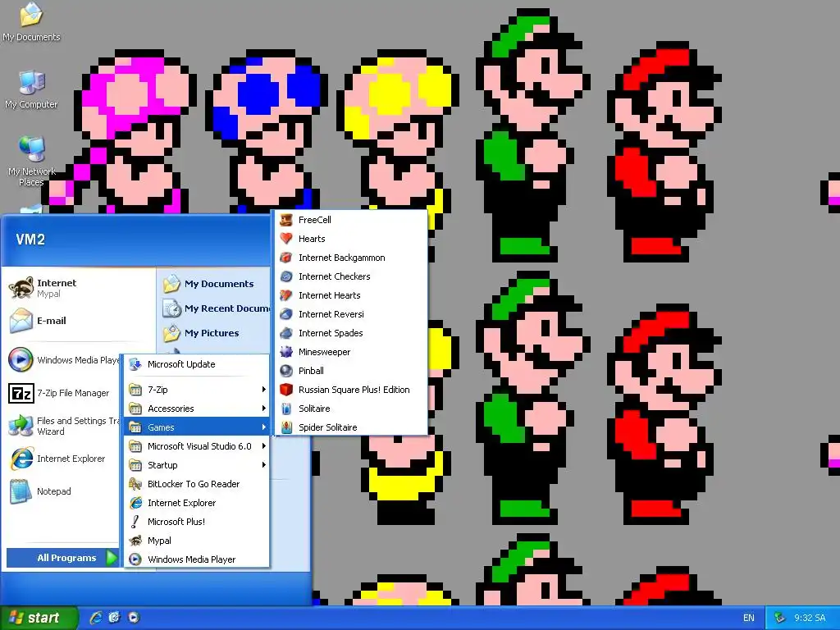Viewport: 840px width, 630px height.
Task: Launch the Mypal Internet browser shortcut
Action: point(80,288)
